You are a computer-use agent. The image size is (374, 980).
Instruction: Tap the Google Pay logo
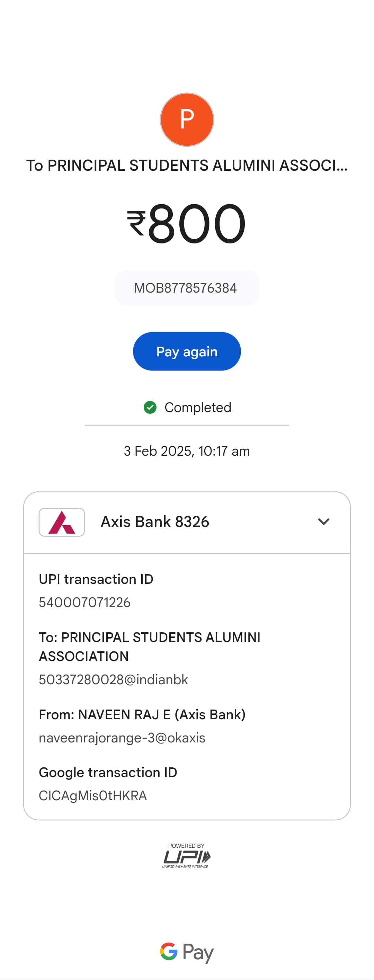click(x=187, y=952)
